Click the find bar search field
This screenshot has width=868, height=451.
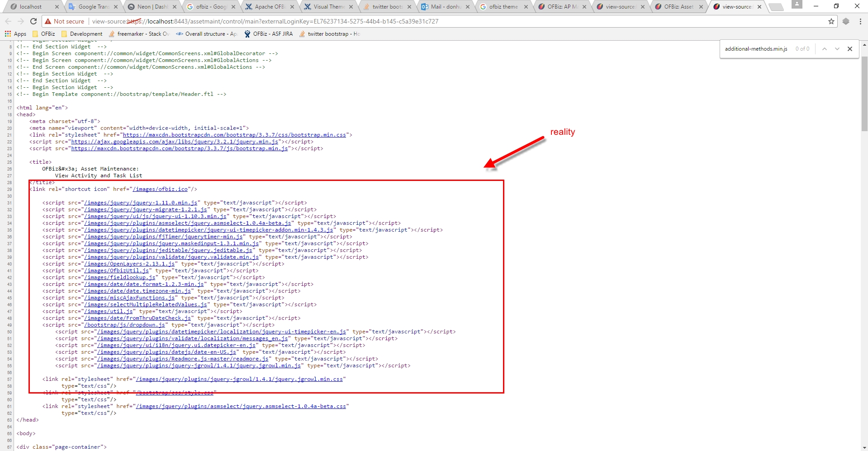click(x=756, y=49)
